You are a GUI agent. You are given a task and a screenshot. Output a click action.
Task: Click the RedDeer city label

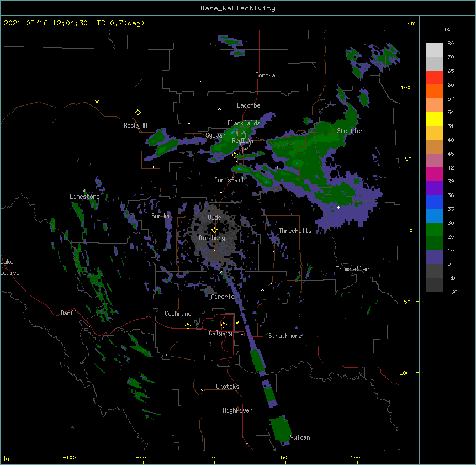pyautogui.click(x=243, y=141)
